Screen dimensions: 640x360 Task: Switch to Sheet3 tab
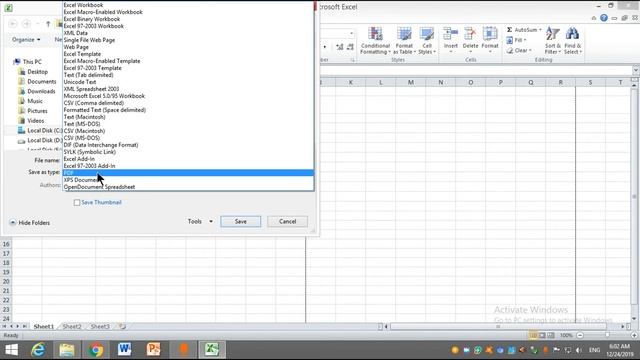pyautogui.click(x=100, y=327)
